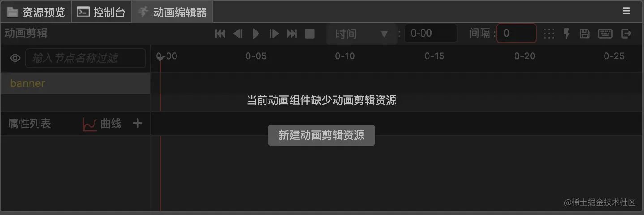Image resolution: width=644 pixels, height=215 pixels.
Task: Step forward to next frame
Action: click(274, 34)
